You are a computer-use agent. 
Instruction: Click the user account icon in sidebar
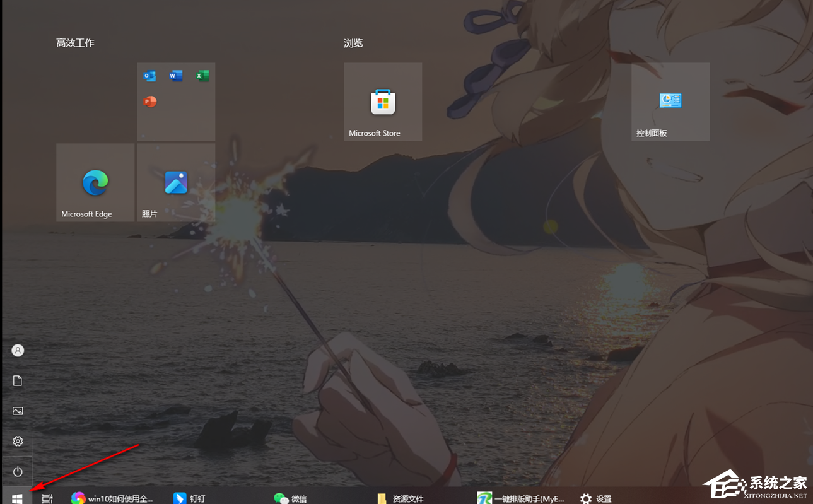pyautogui.click(x=17, y=350)
